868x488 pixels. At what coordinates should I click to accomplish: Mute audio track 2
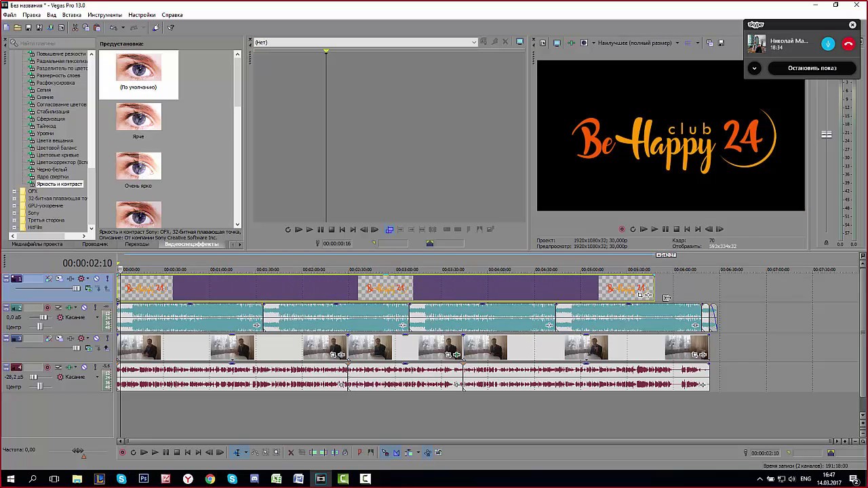pos(84,308)
